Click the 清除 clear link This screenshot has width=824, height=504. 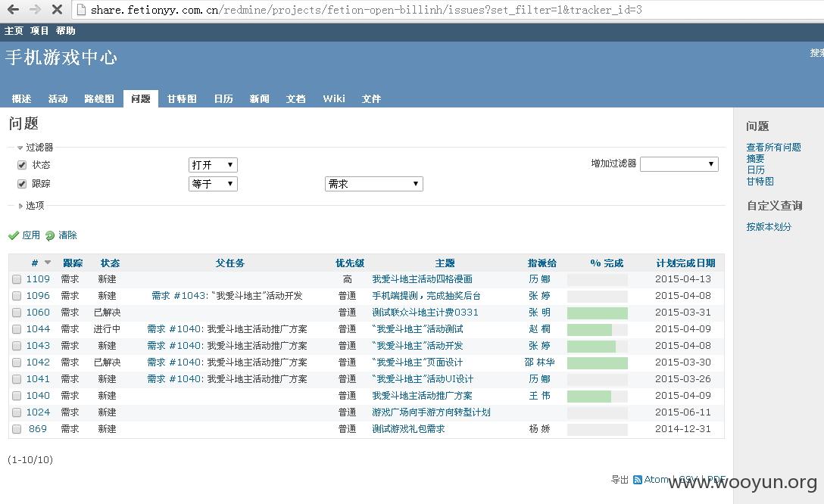[x=68, y=235]
